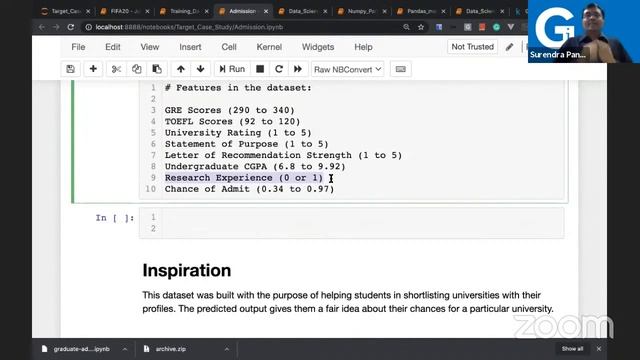
Task: Click the green Grammarly extension icon
Action: coord(496,27)
